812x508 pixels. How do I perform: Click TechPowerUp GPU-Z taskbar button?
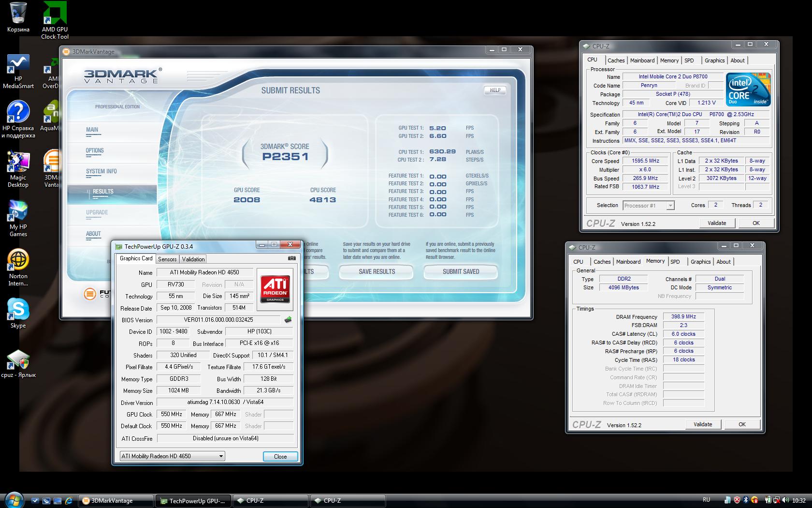[193, 501]
